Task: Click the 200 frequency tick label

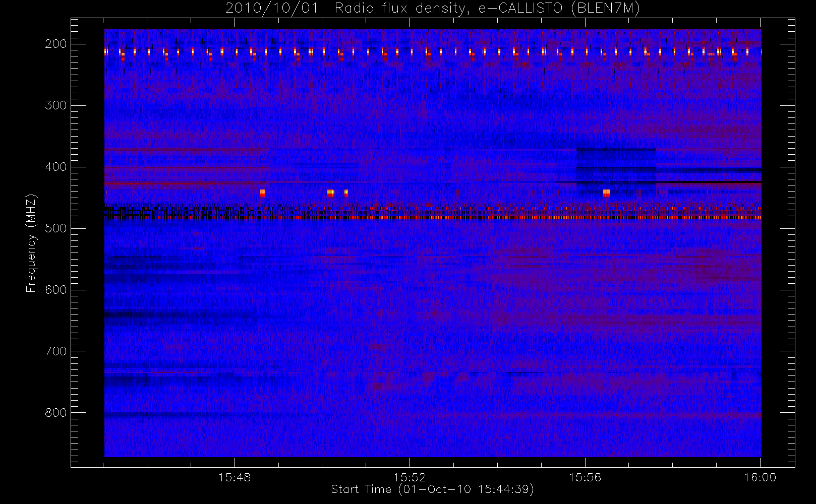Action: click(x=56, y=44)
